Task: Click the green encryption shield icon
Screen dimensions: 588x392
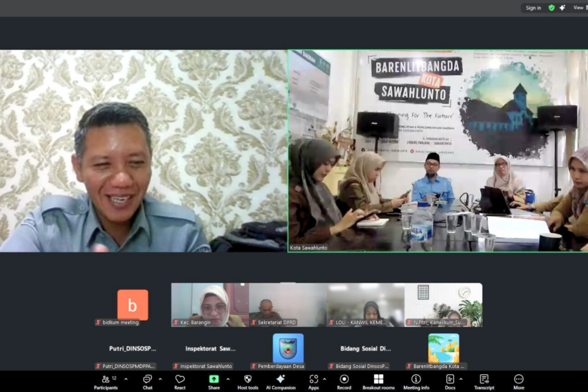Action: pyautogui.click(x=552, y=8)
